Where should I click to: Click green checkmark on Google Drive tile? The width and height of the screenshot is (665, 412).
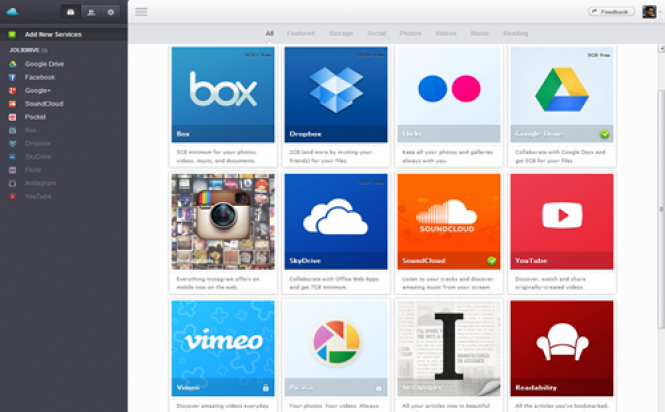pos(604,134)
